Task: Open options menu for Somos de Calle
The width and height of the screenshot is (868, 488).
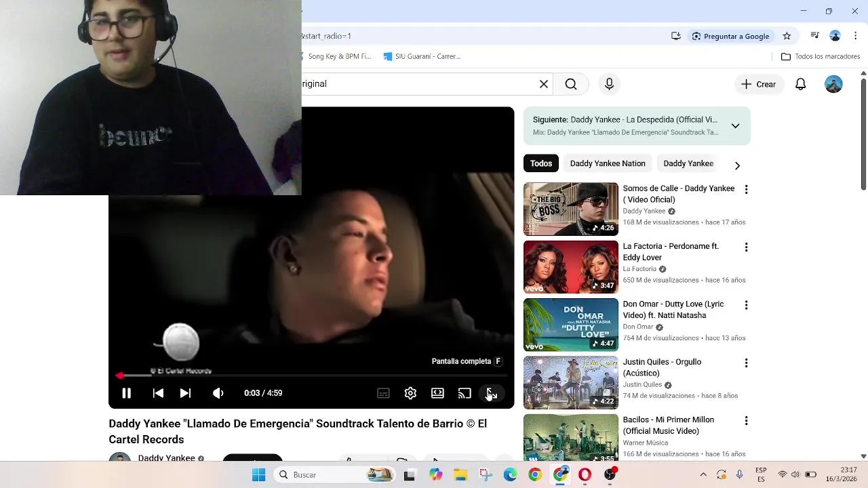Action: pyautogui.click(x=746, y=190)
